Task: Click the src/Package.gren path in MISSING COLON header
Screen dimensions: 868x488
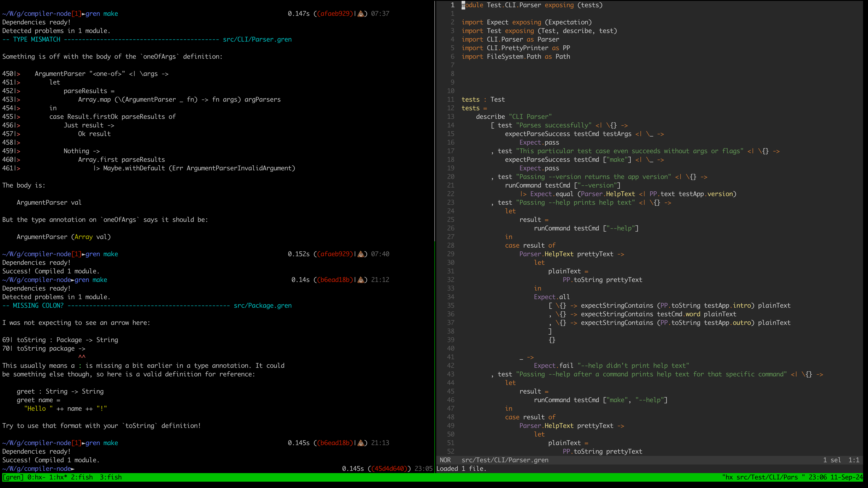Action: click(262, 305)
